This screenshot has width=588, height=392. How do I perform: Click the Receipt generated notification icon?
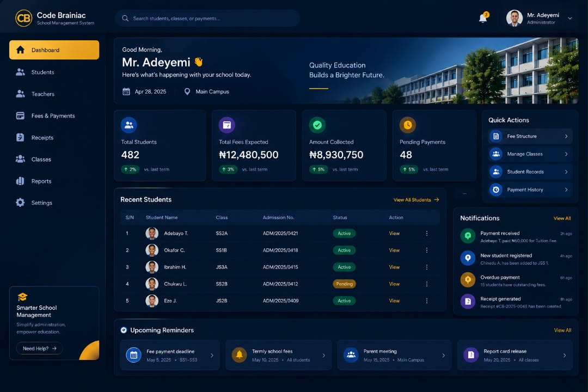(x=468, y=301)
